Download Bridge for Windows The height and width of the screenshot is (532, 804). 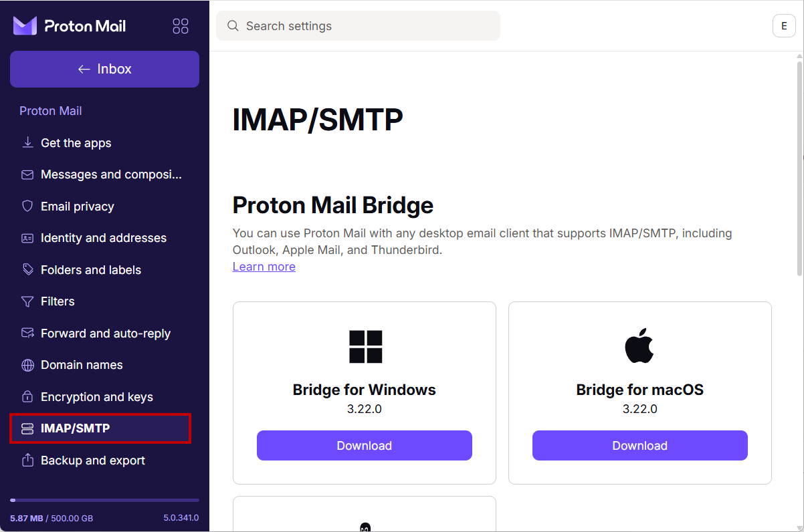[364, 446]
